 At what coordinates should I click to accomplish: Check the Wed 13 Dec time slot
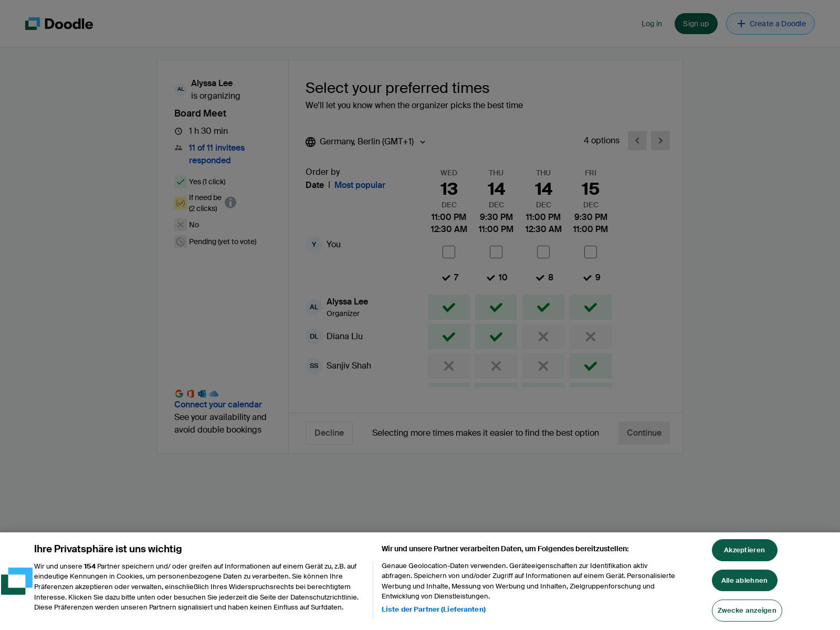[x=449, y=252]
